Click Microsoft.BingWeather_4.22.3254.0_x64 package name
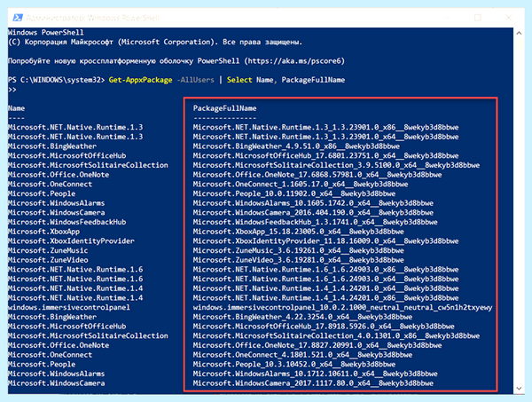532x402 pixels. click(302, 317)
